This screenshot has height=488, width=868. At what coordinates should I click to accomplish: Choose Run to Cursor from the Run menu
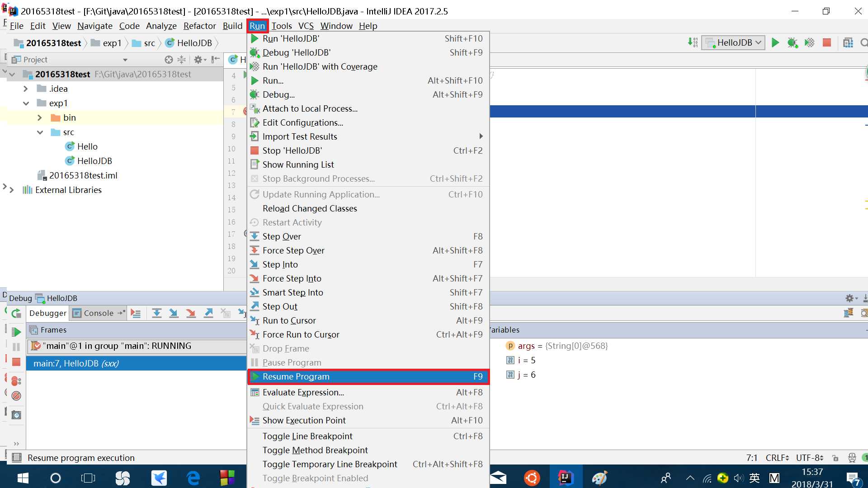pos(368,320)
